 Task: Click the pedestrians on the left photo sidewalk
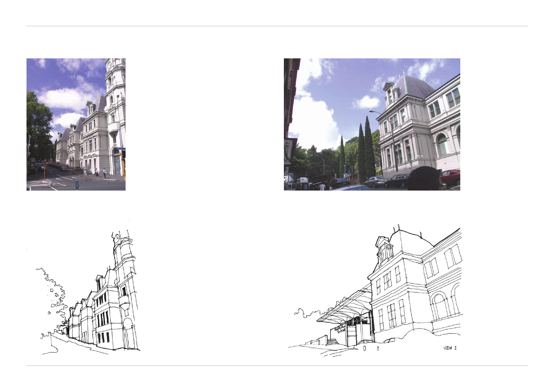95,172
